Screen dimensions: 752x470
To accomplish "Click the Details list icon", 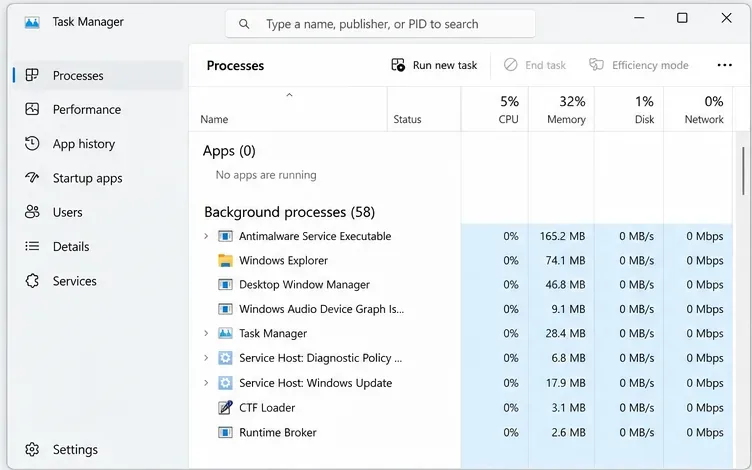I will tap(32, 246).
